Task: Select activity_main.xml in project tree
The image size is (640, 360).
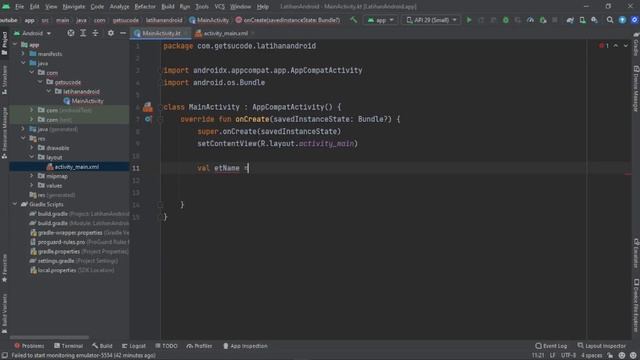Action: tap(73, 167)
